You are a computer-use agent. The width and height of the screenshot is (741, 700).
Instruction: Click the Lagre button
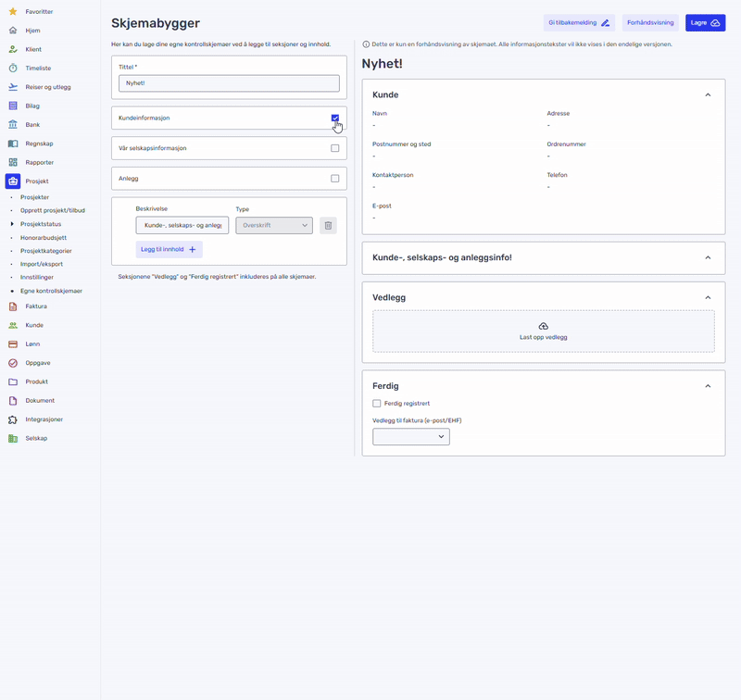[x=705, y=22]
